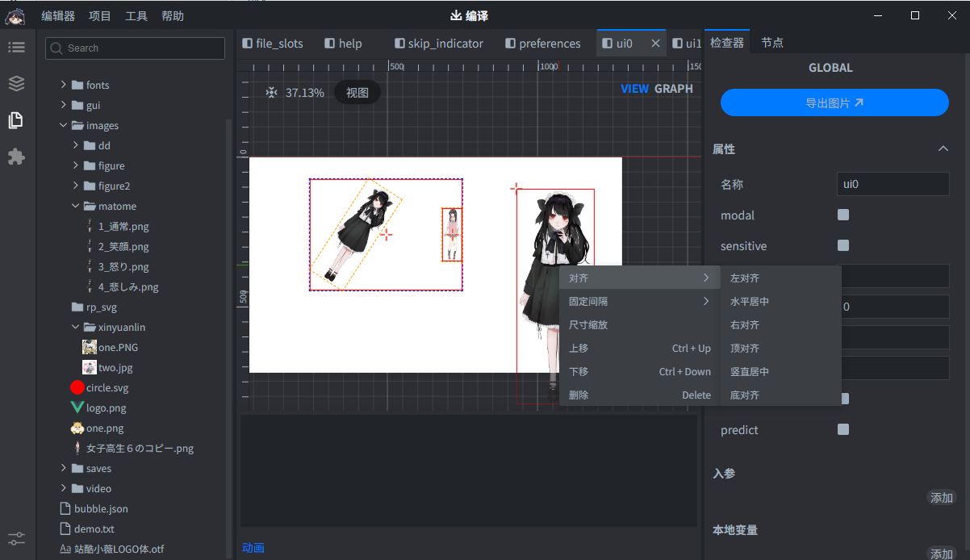Choose 竖直居中 from the submenu
Viewport: 970px width, 560px height.
pyautogui.click(x=780, y=371)
